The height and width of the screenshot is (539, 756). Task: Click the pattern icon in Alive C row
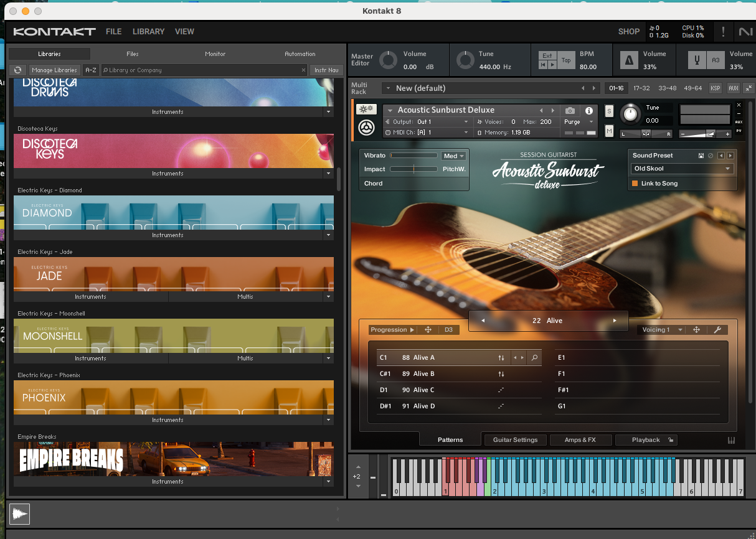501,390
